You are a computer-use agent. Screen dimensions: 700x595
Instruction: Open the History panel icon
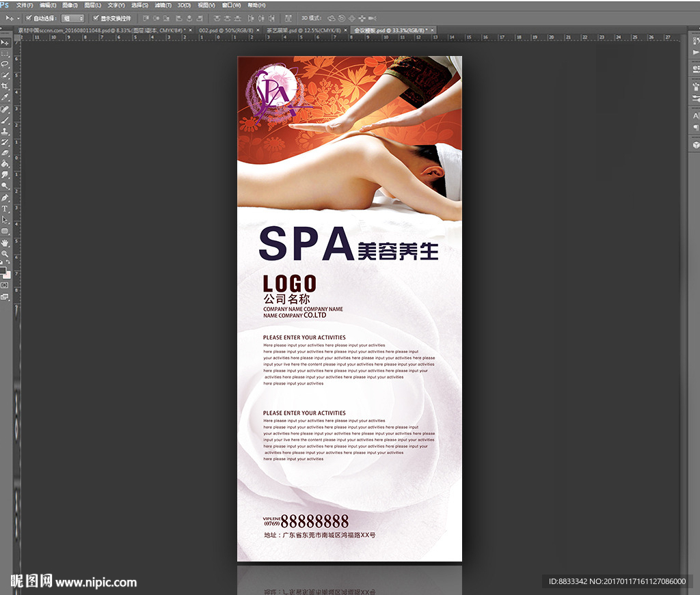pos(696,41)
